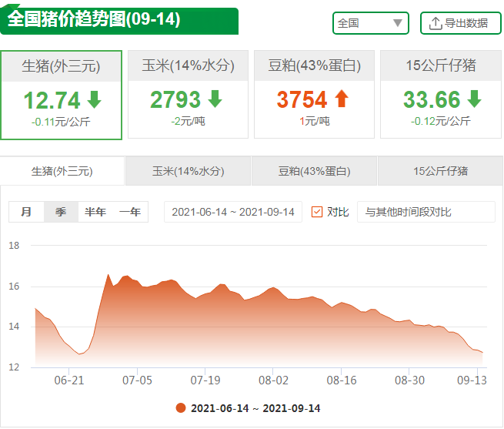Image resolution: width=504 pixels, height=429 pixels.
Task: Click the legend label 2021-06-14 ~ 2021-09-14
Action: [255, 408]
